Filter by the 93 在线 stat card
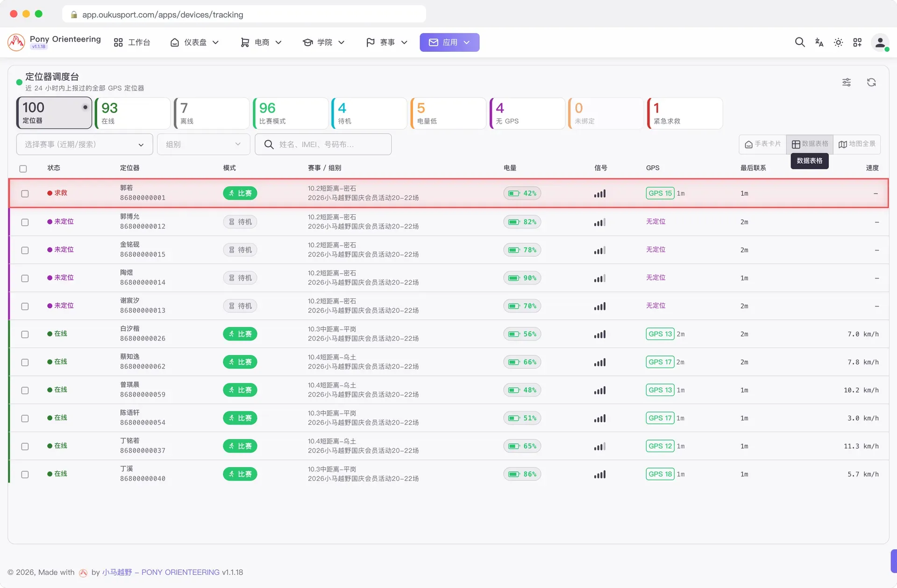Image resolution: width=897 pixels, height=588 pixels. (133, 113)
